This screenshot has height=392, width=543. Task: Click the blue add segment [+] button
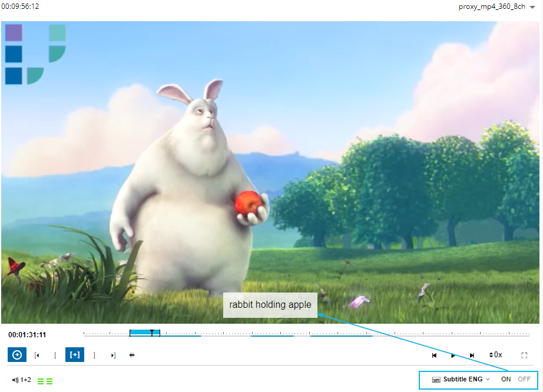pyautogui.click(x=75, y=355)
